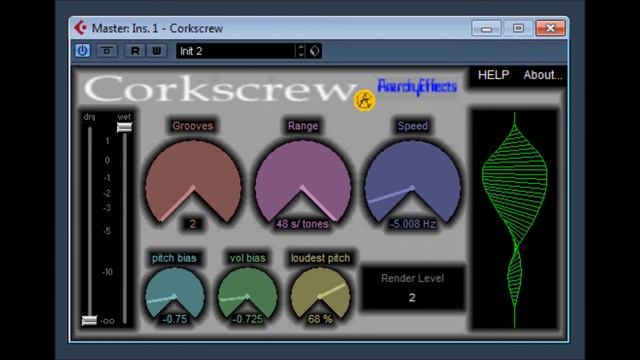Click the wet level fader handle
The width and height of the screenshot is (640, 360).
pos(124,127)
